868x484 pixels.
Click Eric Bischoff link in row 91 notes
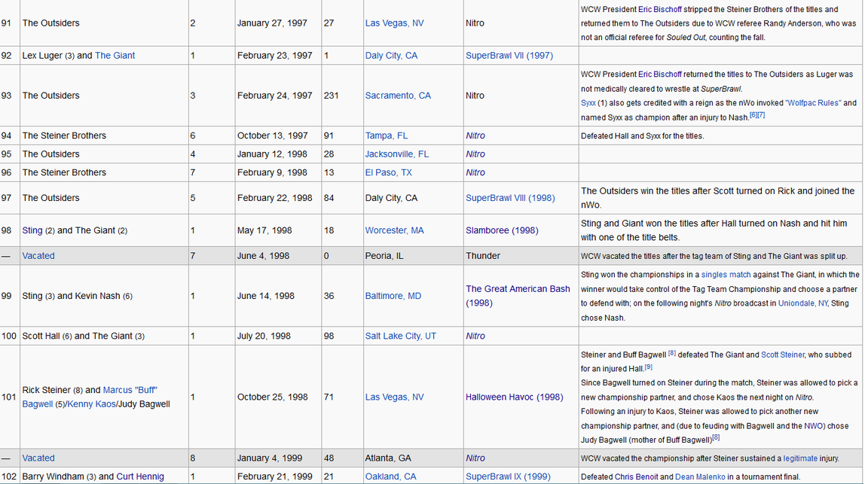[660, 9]
